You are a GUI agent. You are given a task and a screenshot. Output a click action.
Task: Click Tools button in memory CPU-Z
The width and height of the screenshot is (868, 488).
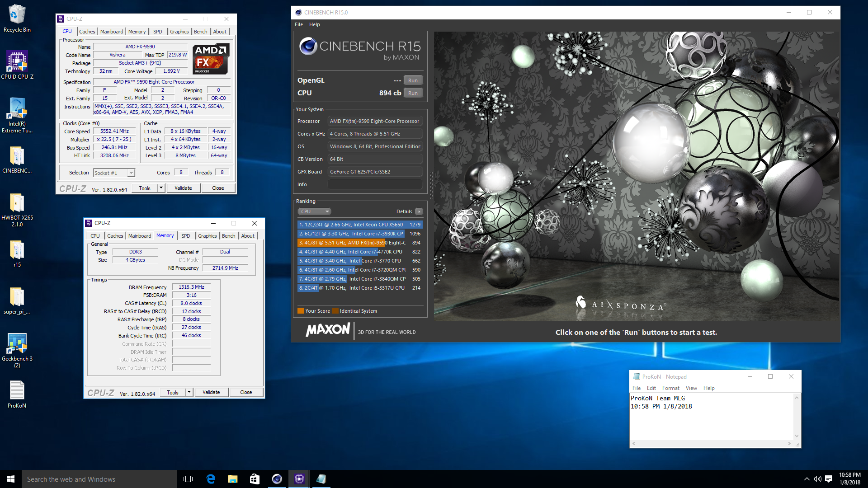coord(173,392)
